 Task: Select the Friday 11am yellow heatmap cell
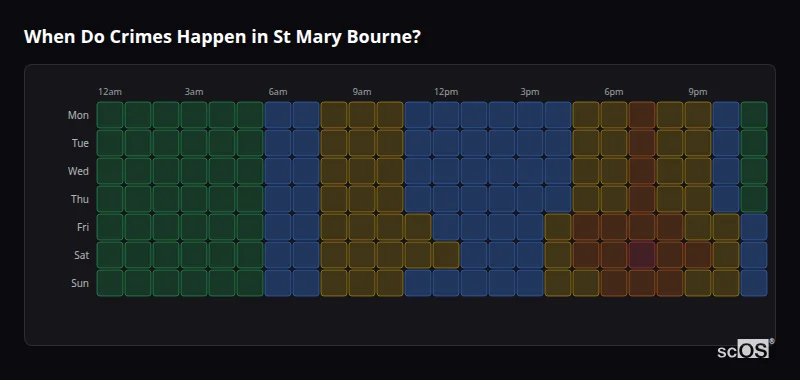tap(418, 227)
